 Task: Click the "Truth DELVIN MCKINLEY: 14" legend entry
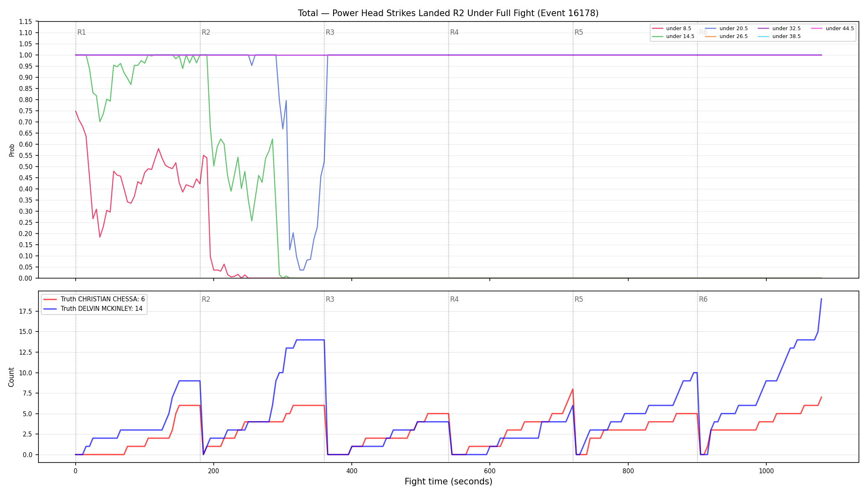[93, 309]
